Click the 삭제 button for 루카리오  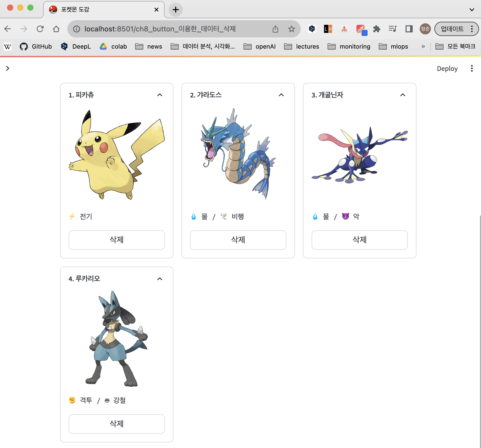tap(117, 424)
